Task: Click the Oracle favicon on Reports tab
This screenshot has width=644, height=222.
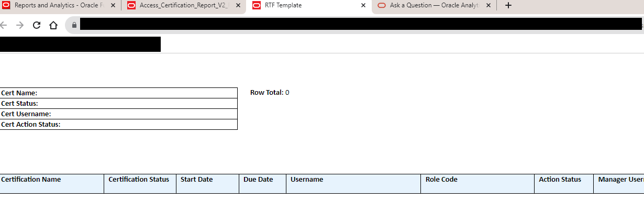Action: click(x=6, y=5)
